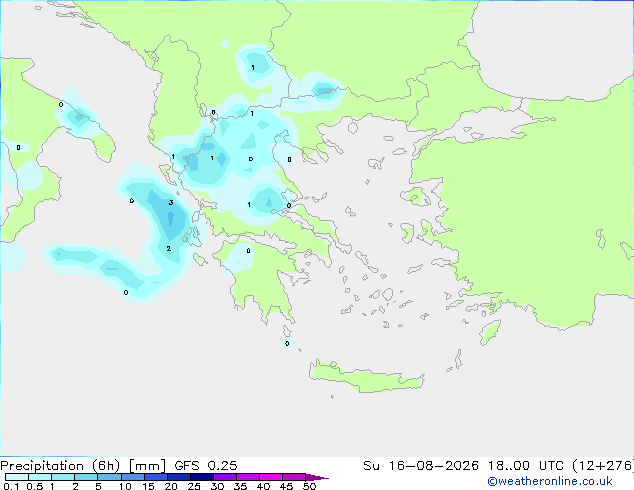Click the '50' legend scale label
634x490 pixels.
tap(309, 486)
